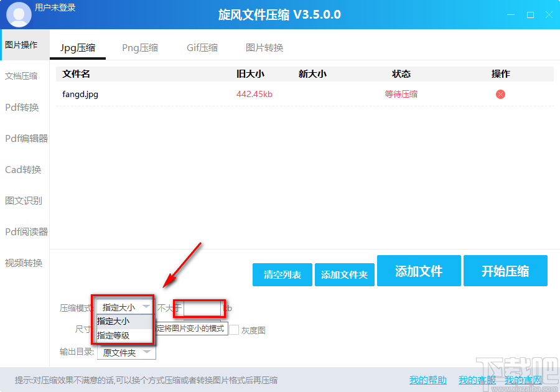Open the 输出目录 folder dropdown
Image resolution: width=560 pixels, height=392 pixels.
tap(126, 352)
